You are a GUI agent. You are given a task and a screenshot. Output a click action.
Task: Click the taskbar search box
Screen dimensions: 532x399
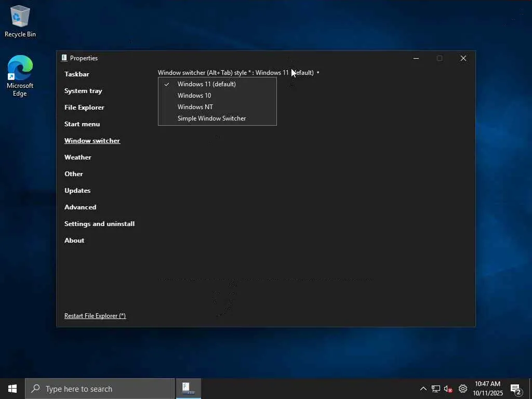click(100, 389)
